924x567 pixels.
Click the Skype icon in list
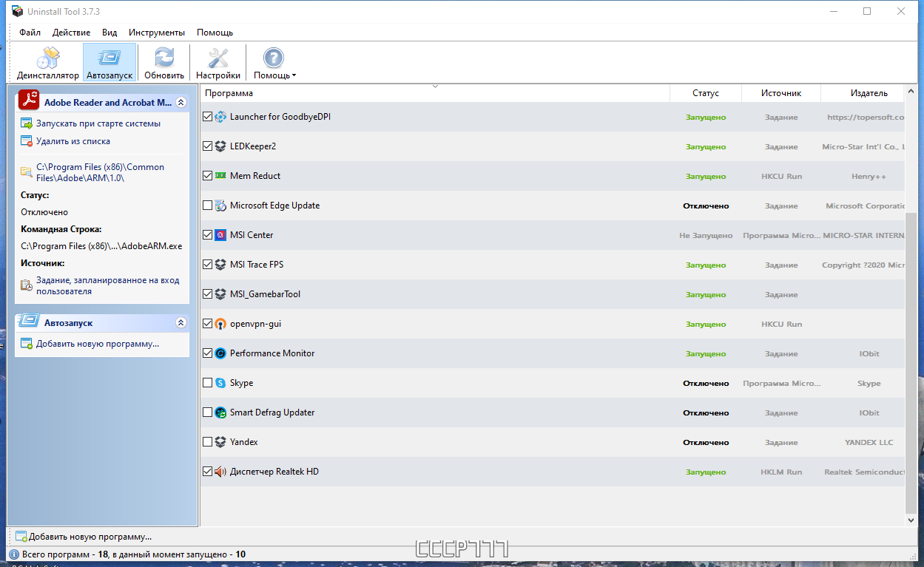(x=220, y=383)
